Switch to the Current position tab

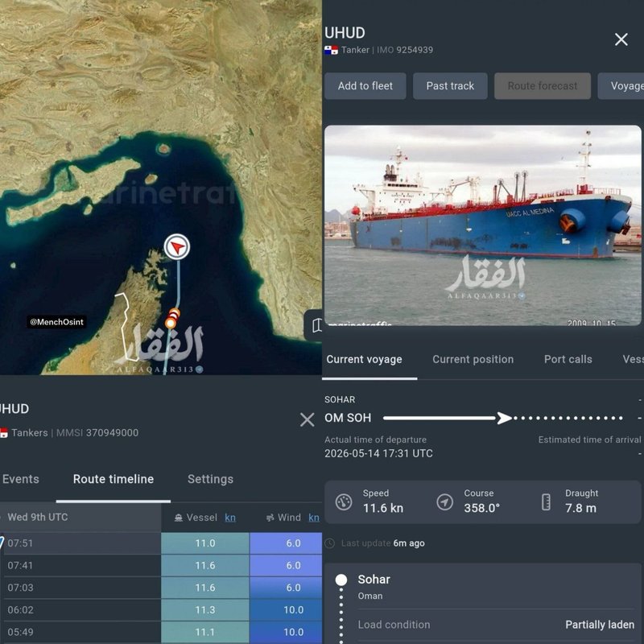[473, 359]
